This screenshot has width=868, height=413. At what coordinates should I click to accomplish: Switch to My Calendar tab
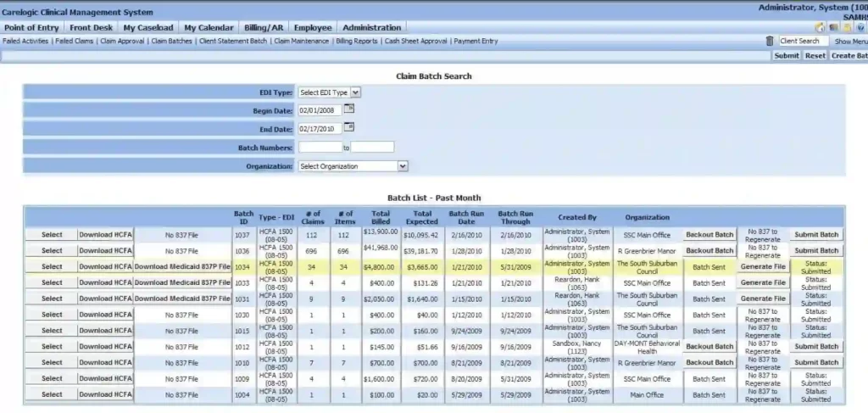click(210, 28)
